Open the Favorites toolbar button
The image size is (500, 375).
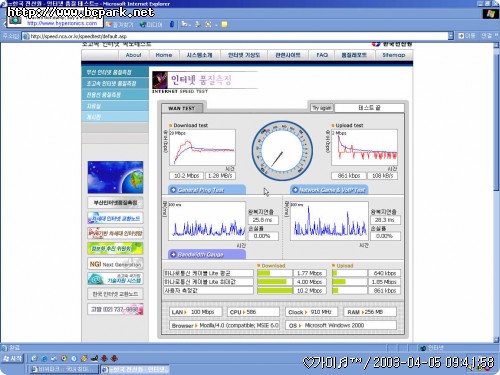point(119,24)
